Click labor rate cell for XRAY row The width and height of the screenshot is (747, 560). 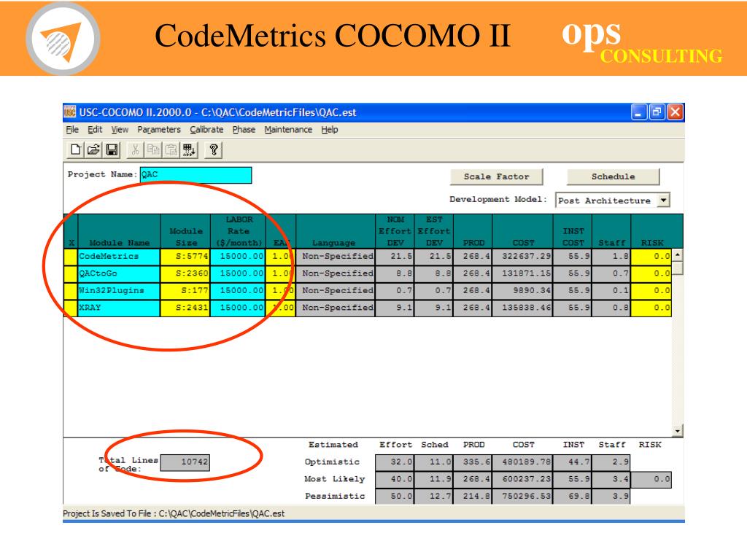point(238,308)
